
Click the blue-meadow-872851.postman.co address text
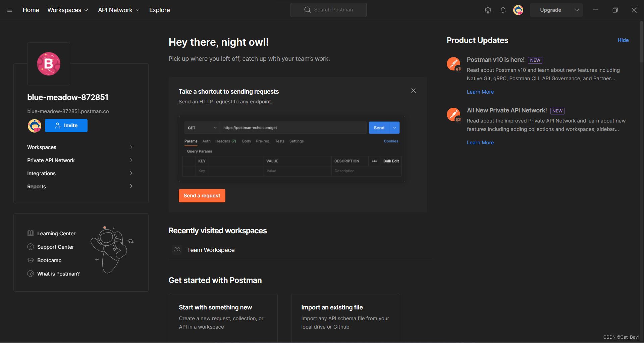pos(68,111)
